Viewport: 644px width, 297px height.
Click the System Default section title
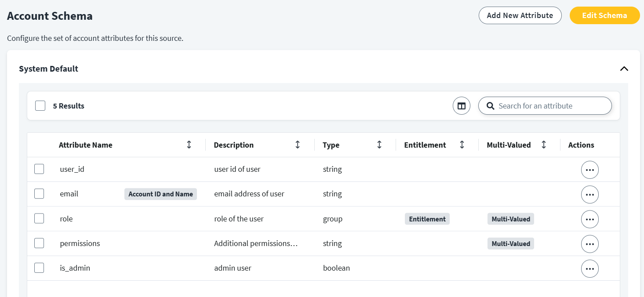pyautogui.click(x=49, y=69)
